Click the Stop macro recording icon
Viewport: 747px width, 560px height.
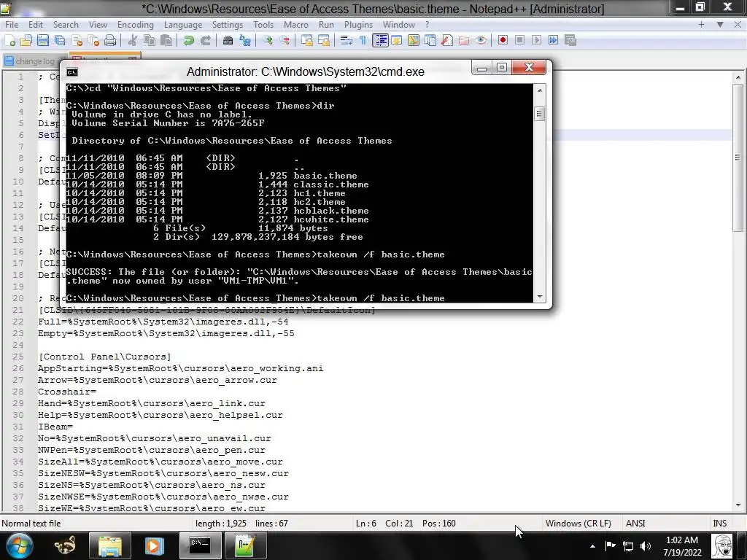point(519,41)
